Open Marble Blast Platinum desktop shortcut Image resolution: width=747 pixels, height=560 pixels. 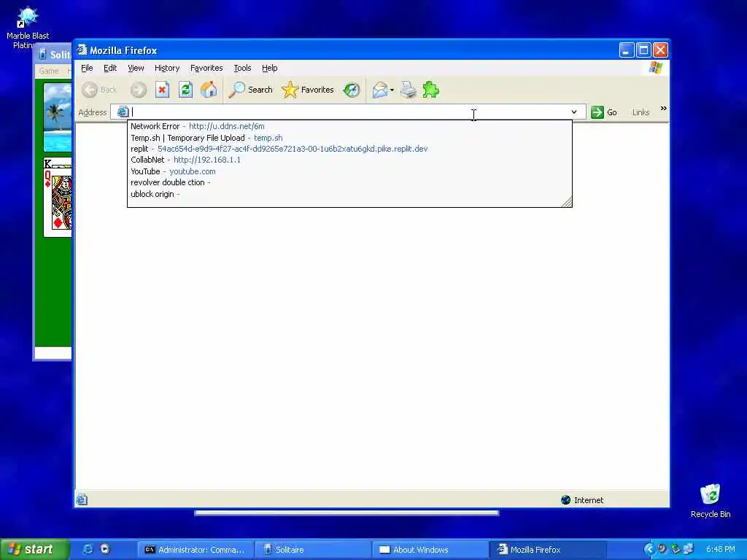[x=28, y=27]
